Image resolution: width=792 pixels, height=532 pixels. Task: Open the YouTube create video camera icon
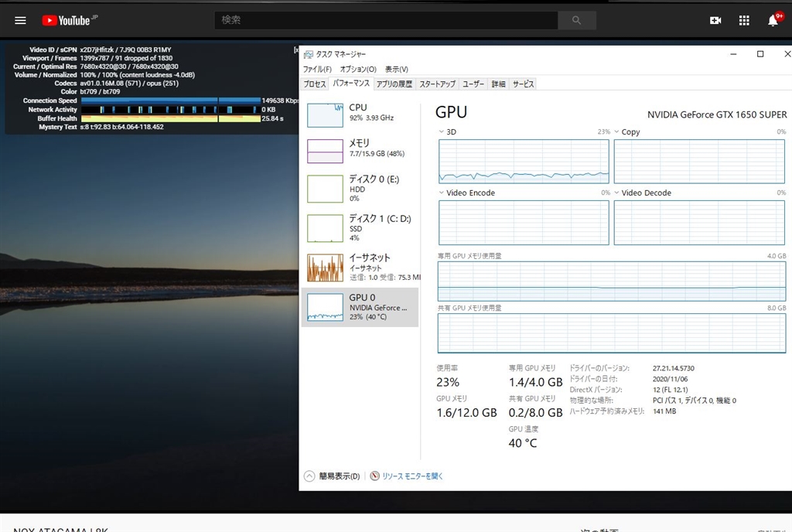(715, 20)
